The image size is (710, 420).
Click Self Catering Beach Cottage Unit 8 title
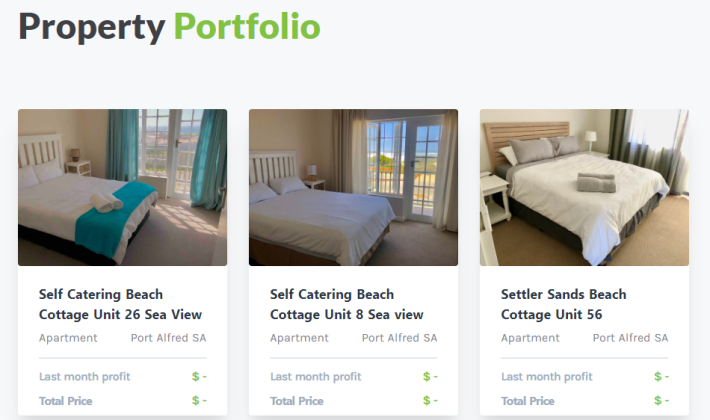tap(346, 304)
